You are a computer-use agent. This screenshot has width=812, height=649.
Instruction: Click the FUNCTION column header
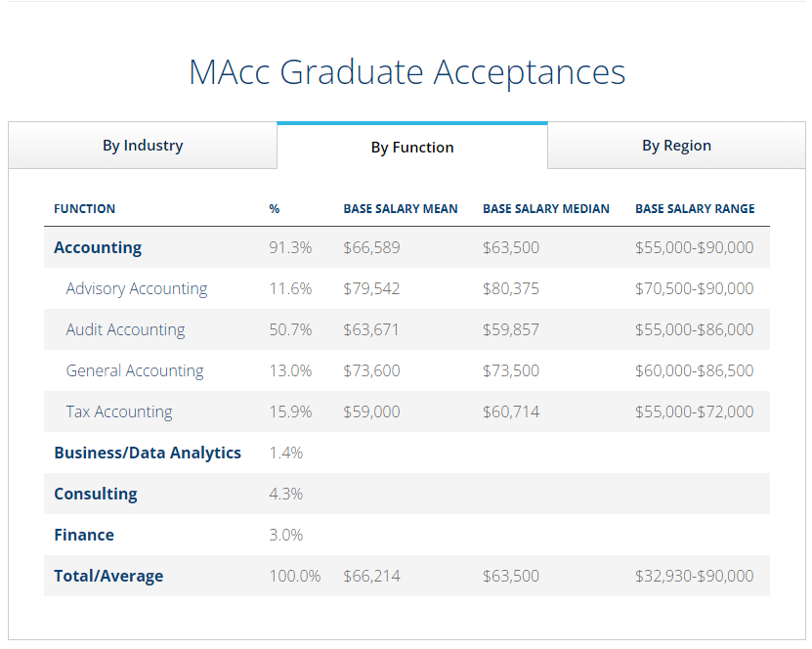84,209
